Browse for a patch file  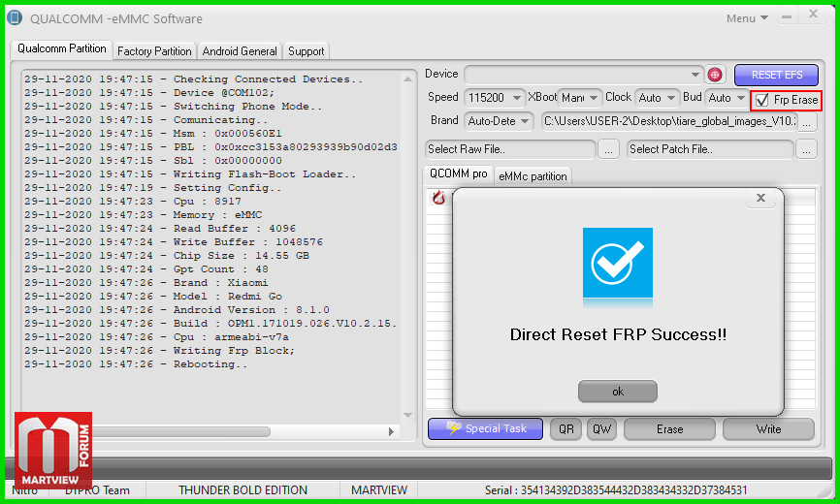tap(807, 149)
